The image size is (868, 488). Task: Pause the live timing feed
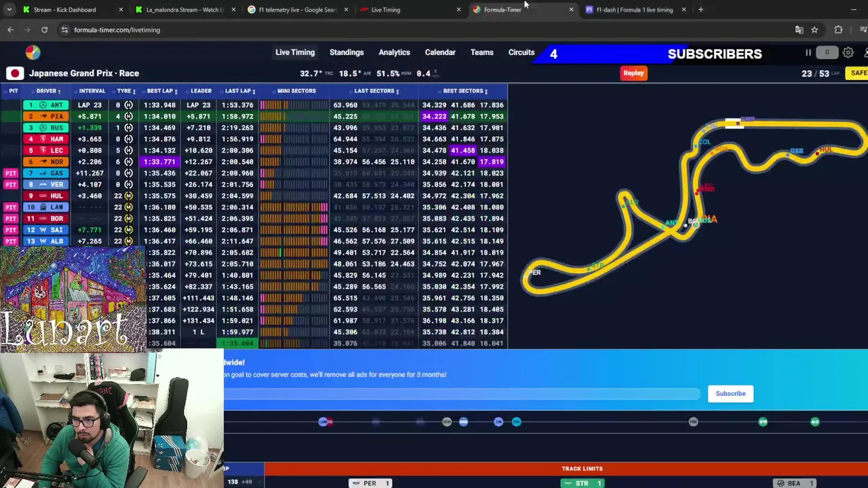point(808,53)
